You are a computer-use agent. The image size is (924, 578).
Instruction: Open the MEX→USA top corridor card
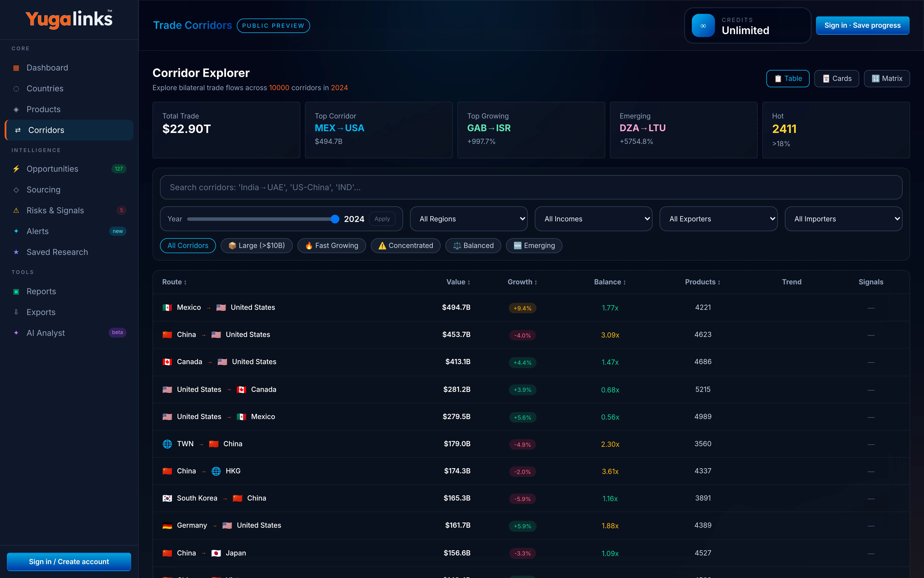pos(379,130)
